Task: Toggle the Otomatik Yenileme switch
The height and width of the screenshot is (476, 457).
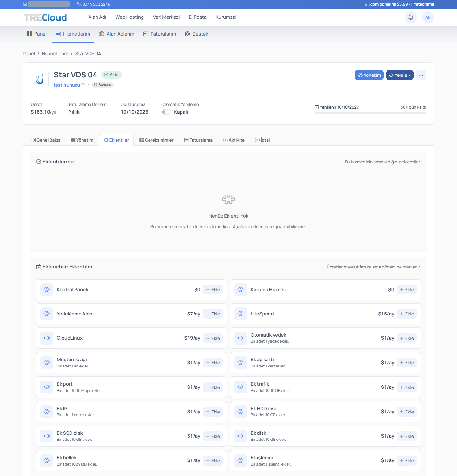Action: tap(166, 112)
